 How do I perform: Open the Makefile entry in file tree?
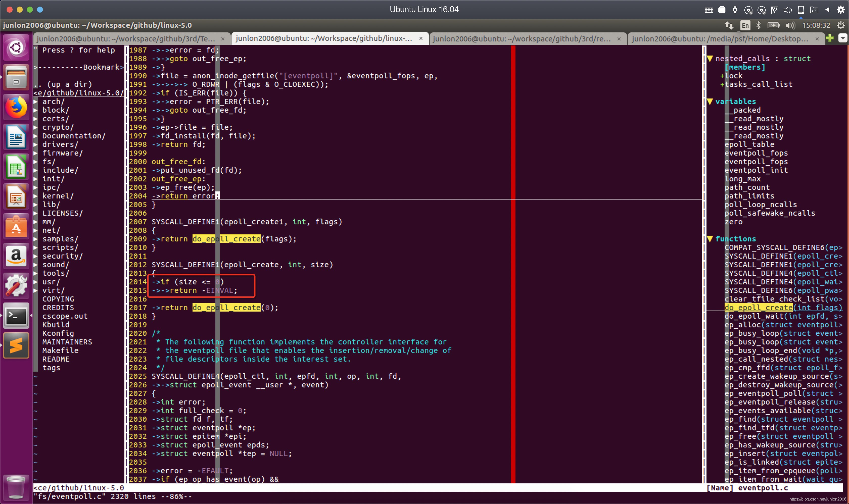(x=60, y=350)
